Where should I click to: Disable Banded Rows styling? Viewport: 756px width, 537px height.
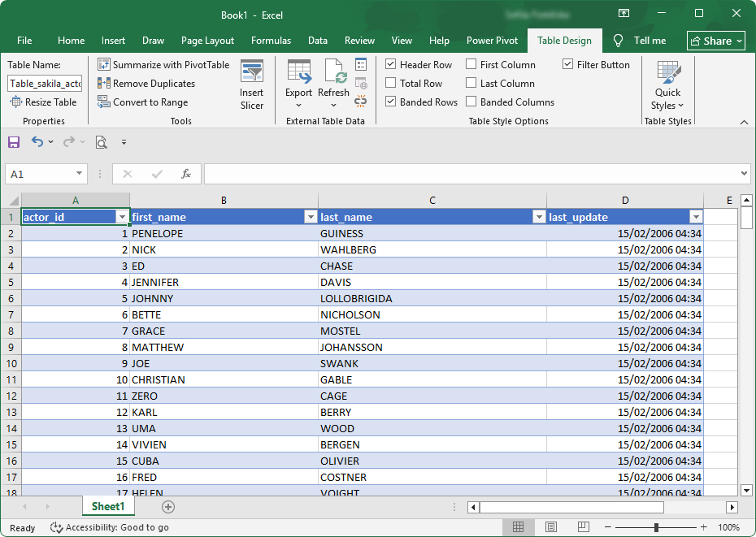(x=391, y=102)
